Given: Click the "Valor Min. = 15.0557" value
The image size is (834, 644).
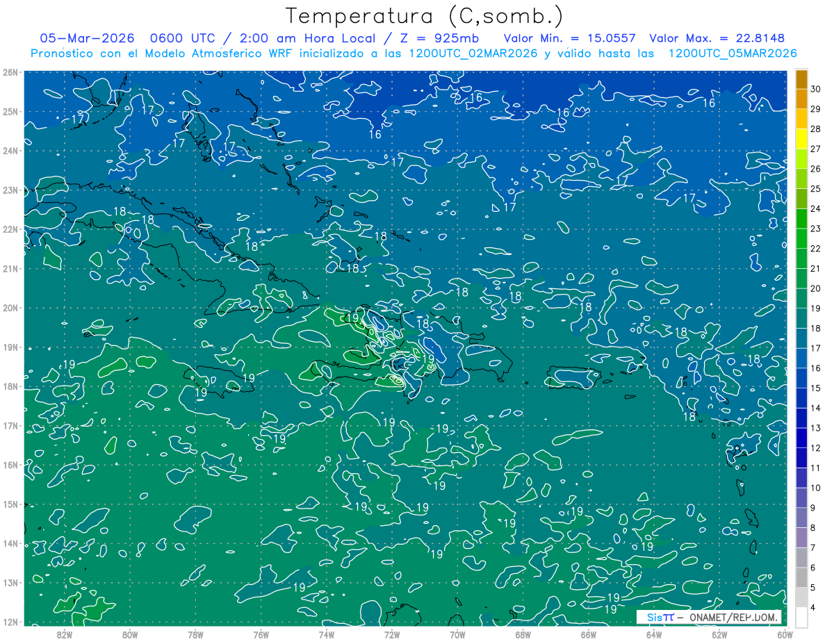Looking at the screenshot, I should coord(570,38).
